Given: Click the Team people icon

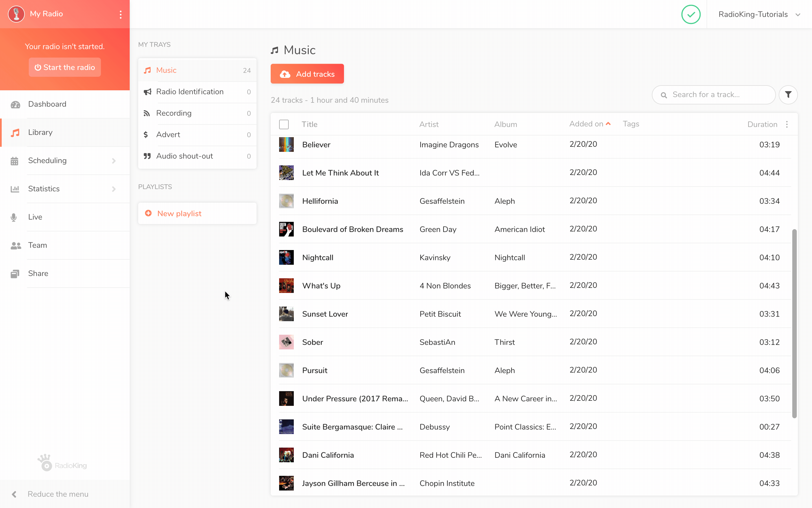Looking at the screenshot, I should (x=16, y=246).
